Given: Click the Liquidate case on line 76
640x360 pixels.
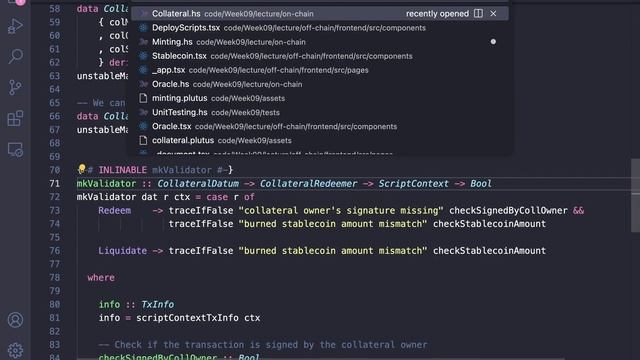Looking at the screenshot, I should pos(122,251).
